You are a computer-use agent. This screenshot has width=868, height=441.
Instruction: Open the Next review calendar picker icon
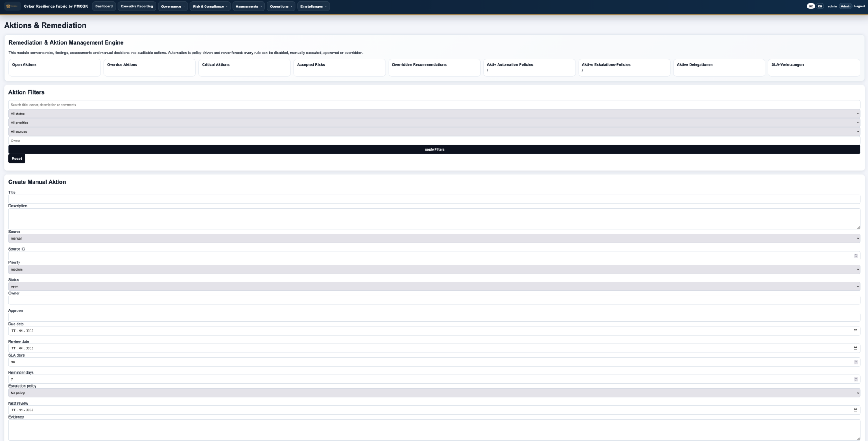click(855, 410)
